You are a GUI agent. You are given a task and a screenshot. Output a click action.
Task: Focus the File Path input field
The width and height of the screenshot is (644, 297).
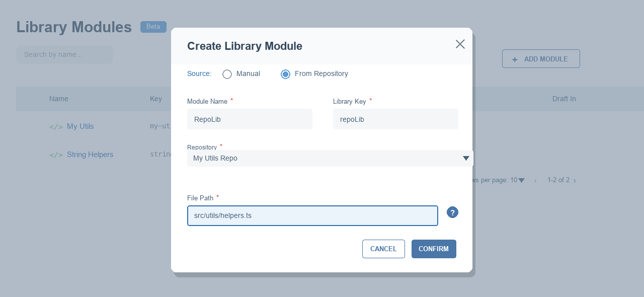pos(312,215)
